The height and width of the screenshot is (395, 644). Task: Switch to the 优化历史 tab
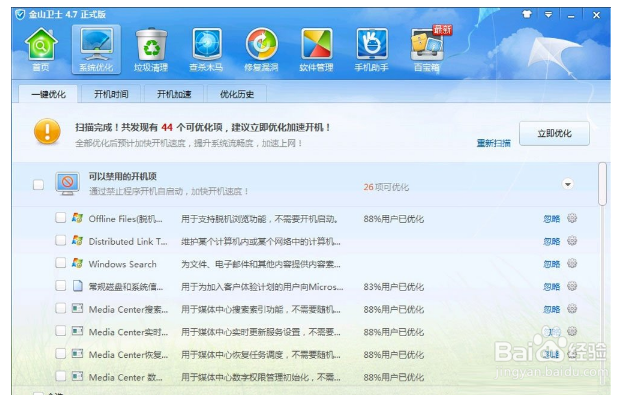pyautogui.click(x=237, y=94)
